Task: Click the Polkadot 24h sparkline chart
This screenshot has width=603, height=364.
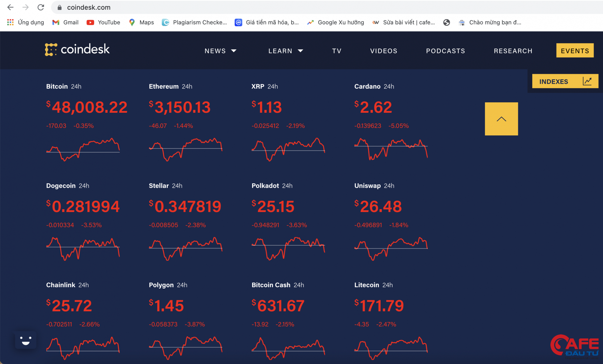Action: click(288, 249)
